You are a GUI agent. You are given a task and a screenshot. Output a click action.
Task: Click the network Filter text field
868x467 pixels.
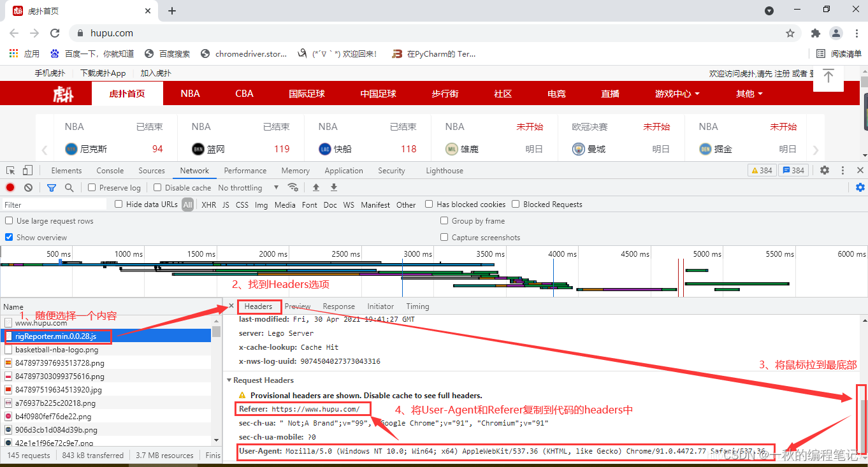(x=55, y=205)
